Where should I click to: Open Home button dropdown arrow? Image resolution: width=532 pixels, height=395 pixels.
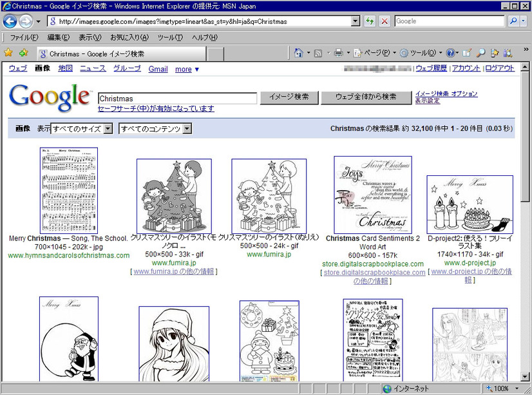click(x=309, y=53)
